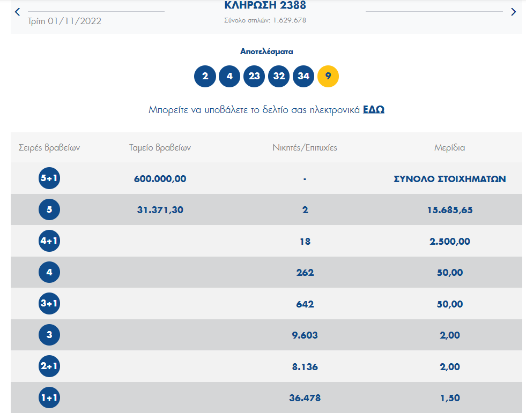526x420 pixels.
Task: Click the Ταμείο βραβείων column header
Action: 160,147
